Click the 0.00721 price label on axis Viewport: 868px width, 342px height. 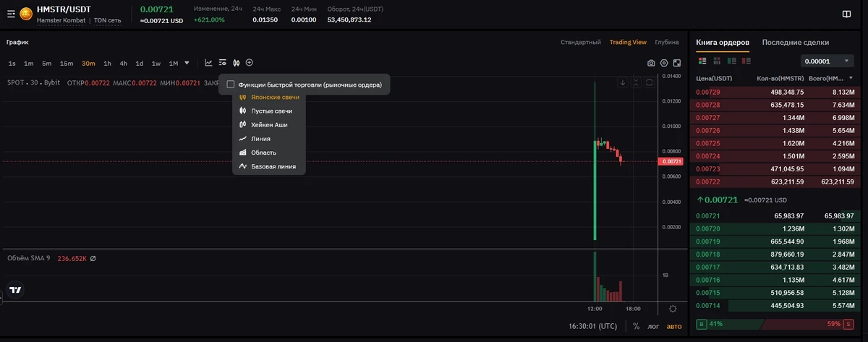[671, 161]
